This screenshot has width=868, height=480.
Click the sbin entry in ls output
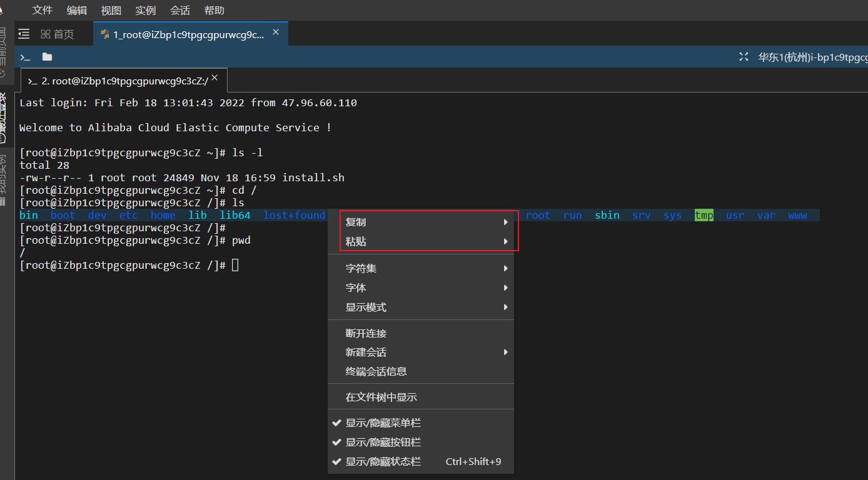click(607, 215)
